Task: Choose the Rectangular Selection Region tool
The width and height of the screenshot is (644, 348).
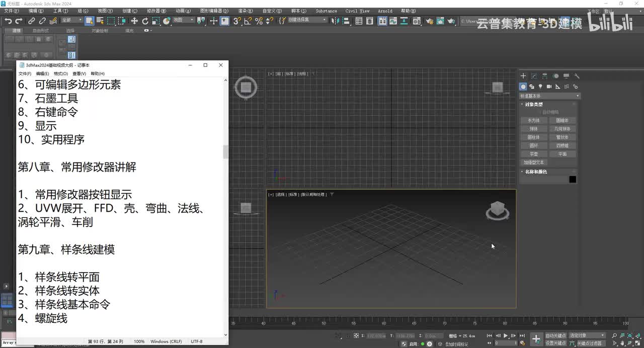Action: click(111, 21)
